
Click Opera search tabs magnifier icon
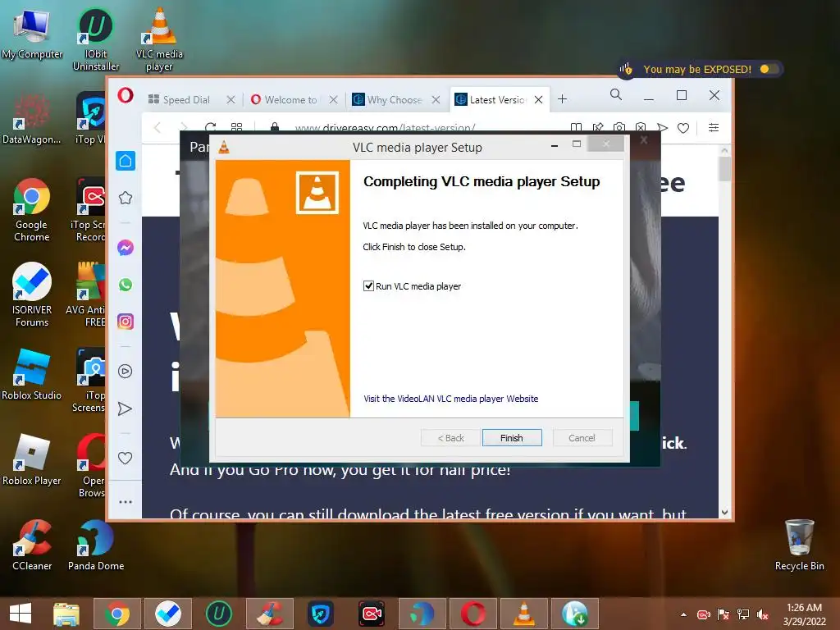(616, 95)
